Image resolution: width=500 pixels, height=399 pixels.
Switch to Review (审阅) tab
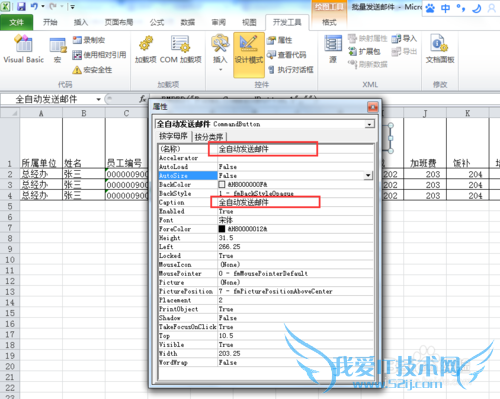pos(219,22)
